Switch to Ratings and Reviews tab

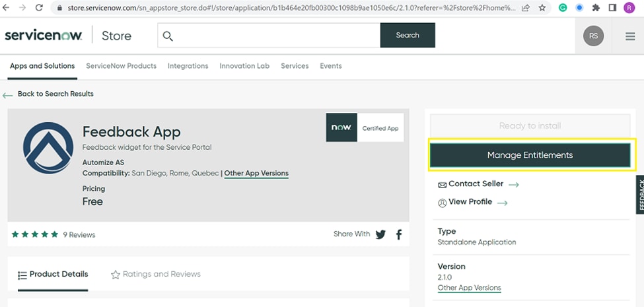156,274
